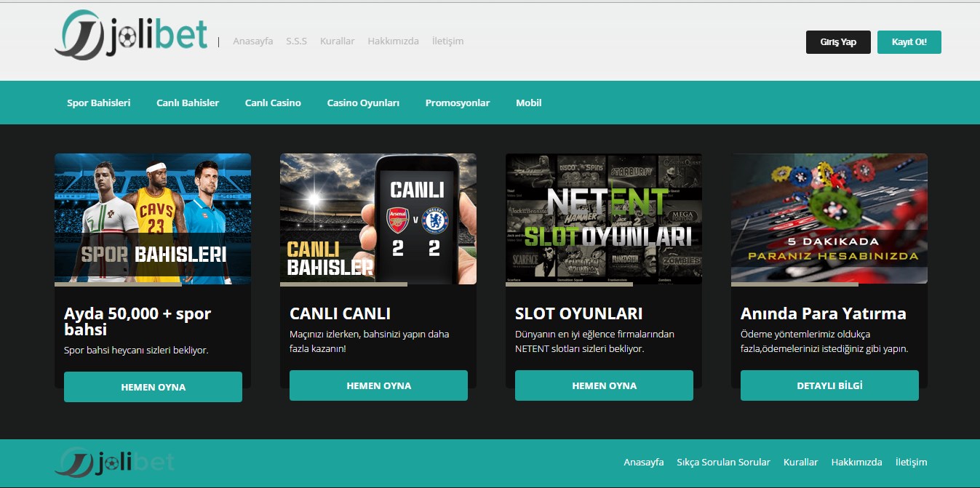
Task: Click Hemen Oyna under CANLI CANLI
Action: coord(378,385)
